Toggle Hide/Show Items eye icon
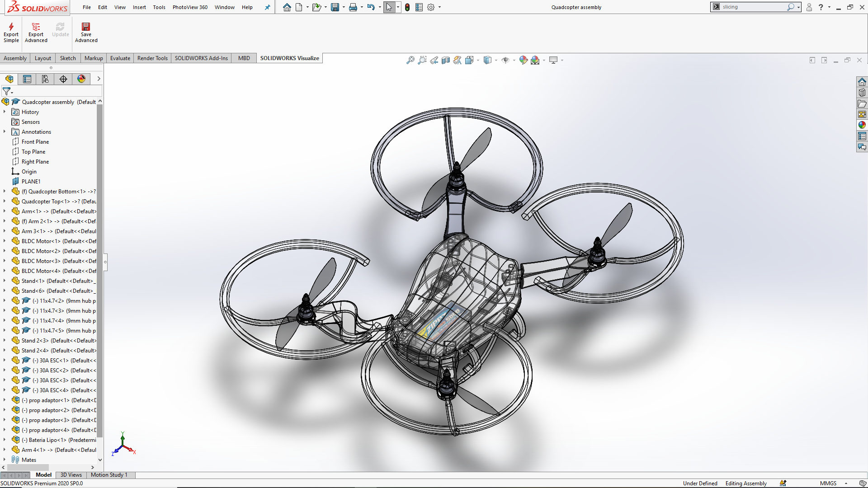 point(505,60)
